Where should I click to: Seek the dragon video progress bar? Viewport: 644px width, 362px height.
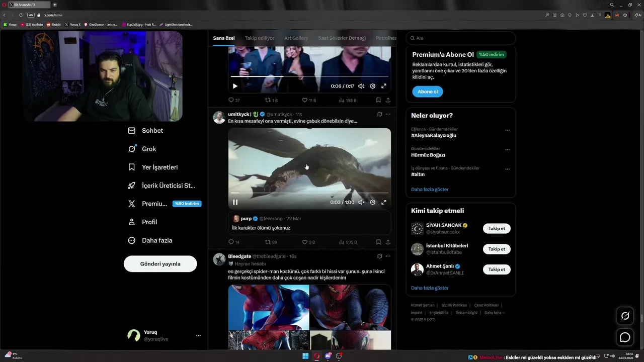pos(309,193)
